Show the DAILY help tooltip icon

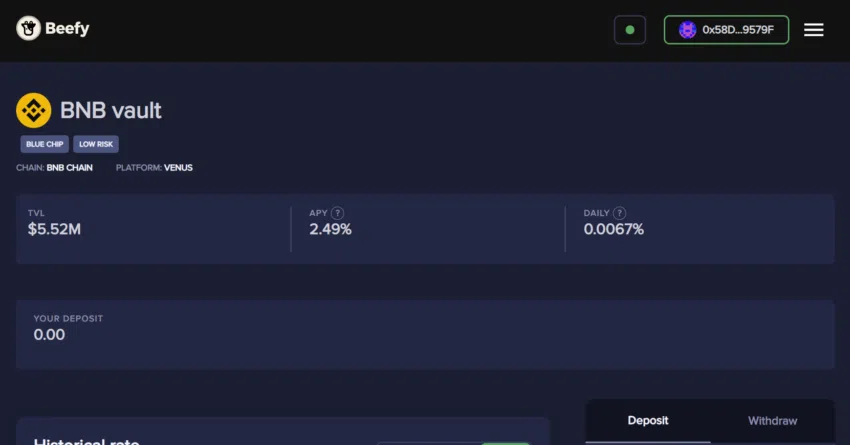pos(620,213)
